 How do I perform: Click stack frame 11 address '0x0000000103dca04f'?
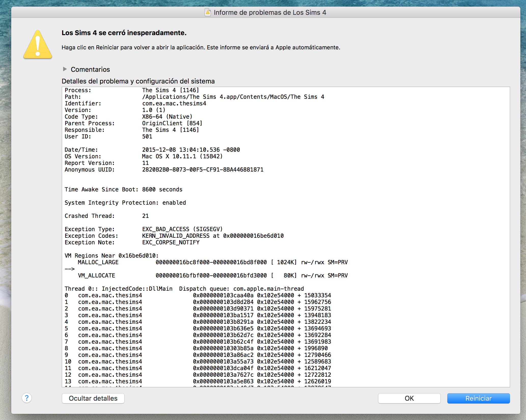click(x=223, y=368)
